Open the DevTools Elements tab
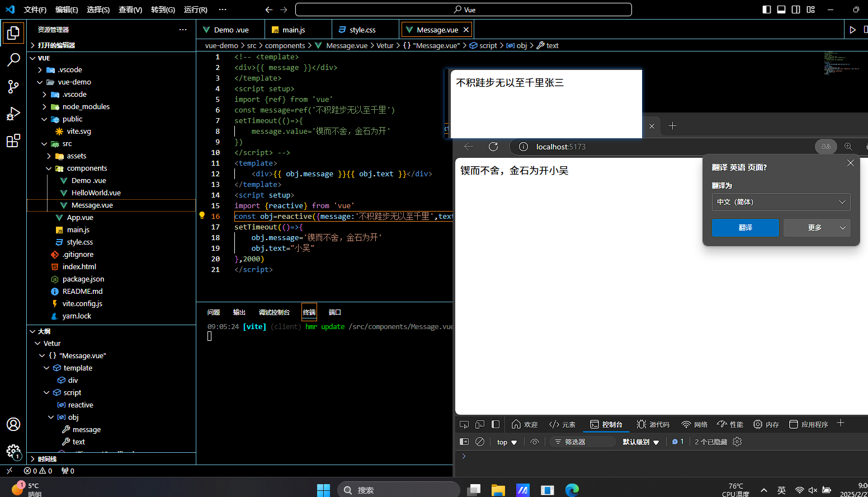Screen dimensions: 868x497 pyautogui.click(x=562, y=424)
